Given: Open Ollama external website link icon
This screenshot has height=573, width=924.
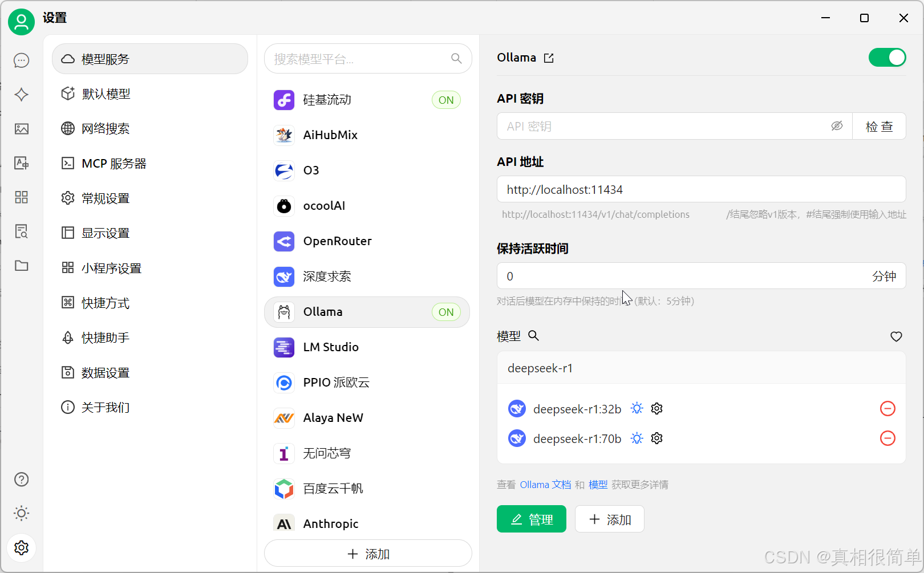Looking at the screenshot, I should [549, 58].
